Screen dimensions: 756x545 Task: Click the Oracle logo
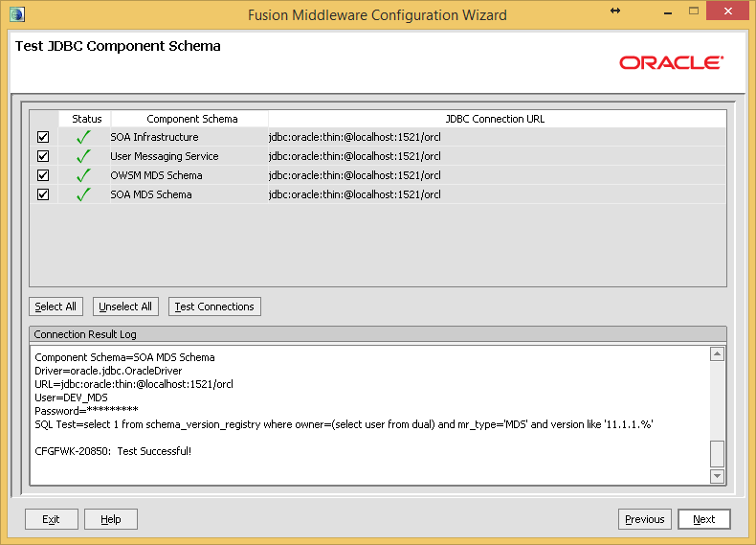click(x=671, y=63)
